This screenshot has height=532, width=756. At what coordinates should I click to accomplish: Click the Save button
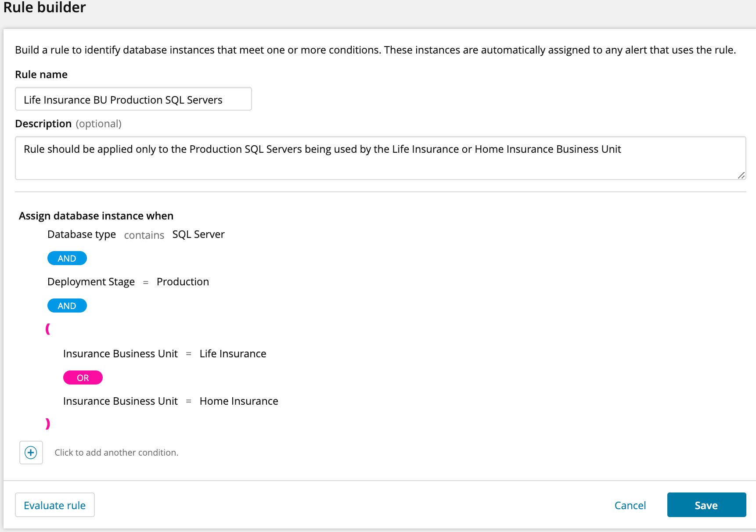click(x=706, y=505)
